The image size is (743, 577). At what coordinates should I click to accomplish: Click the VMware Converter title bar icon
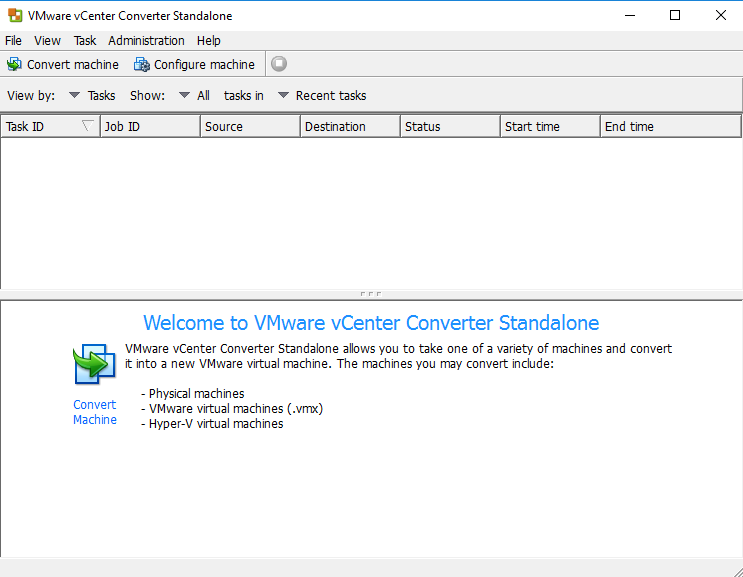tap(15, 15)
